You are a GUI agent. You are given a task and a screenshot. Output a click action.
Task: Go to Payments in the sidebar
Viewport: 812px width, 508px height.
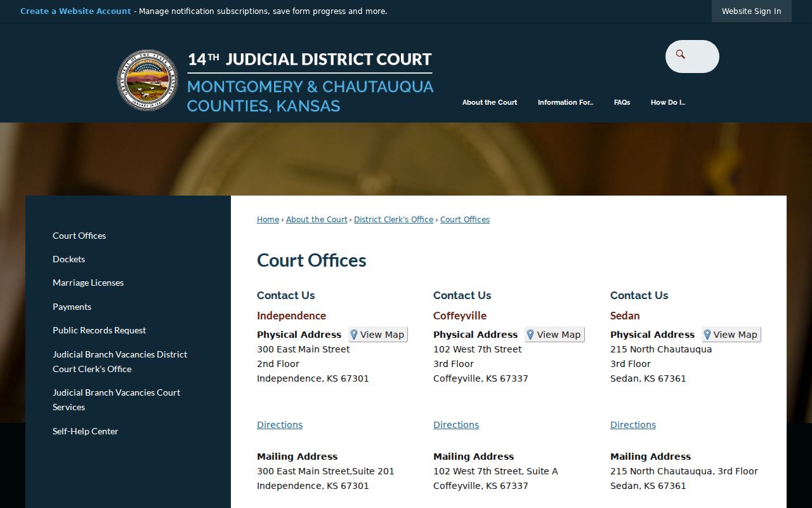pyautogui.click(x=72, y=307)
